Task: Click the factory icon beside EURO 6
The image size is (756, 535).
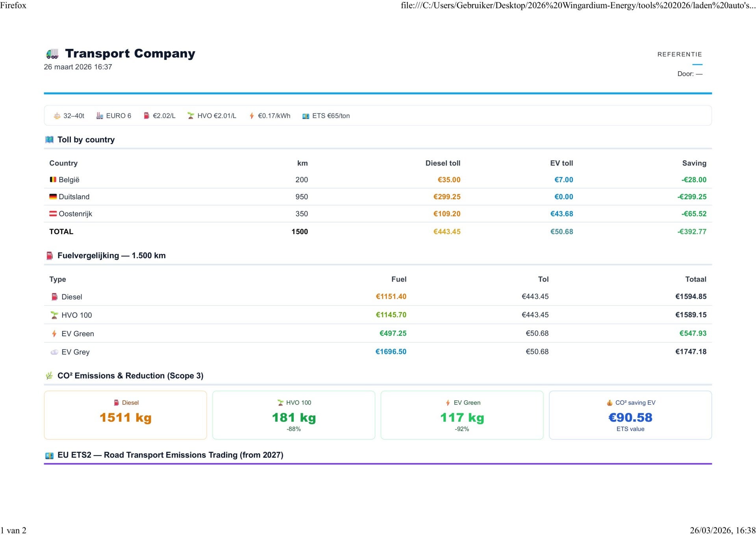Action: click(100, 116)
